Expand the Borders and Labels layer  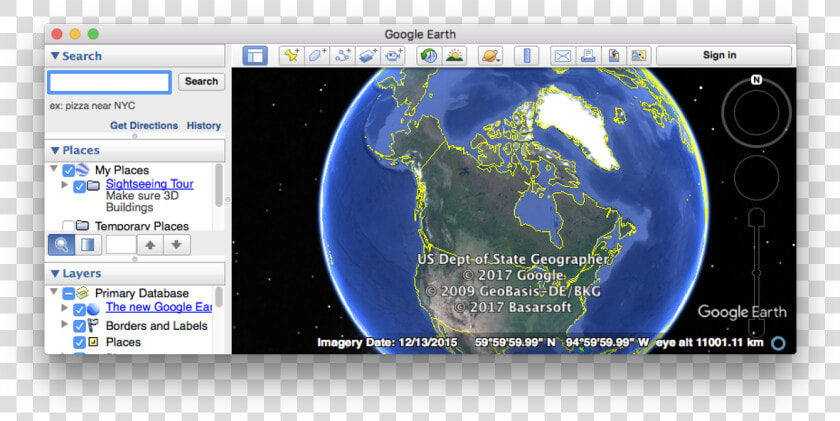click(65, 324)
